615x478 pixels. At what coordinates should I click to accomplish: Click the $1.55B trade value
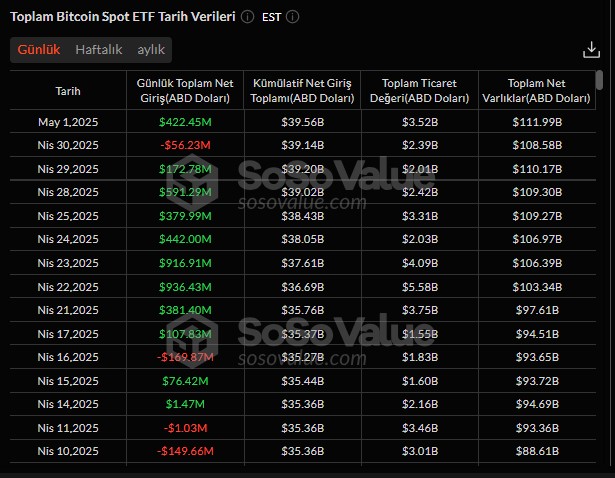pyautogui.click(x=420, y=334)
